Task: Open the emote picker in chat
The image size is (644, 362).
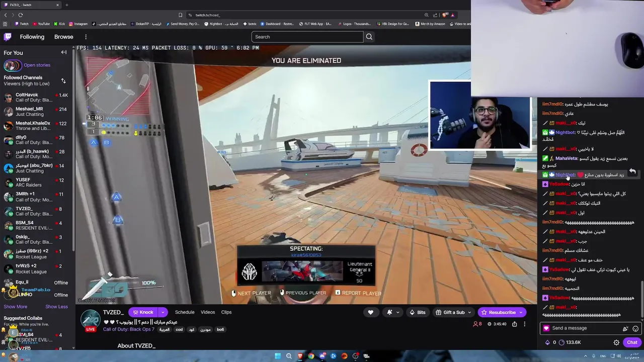Action: (x=635, y=328)
